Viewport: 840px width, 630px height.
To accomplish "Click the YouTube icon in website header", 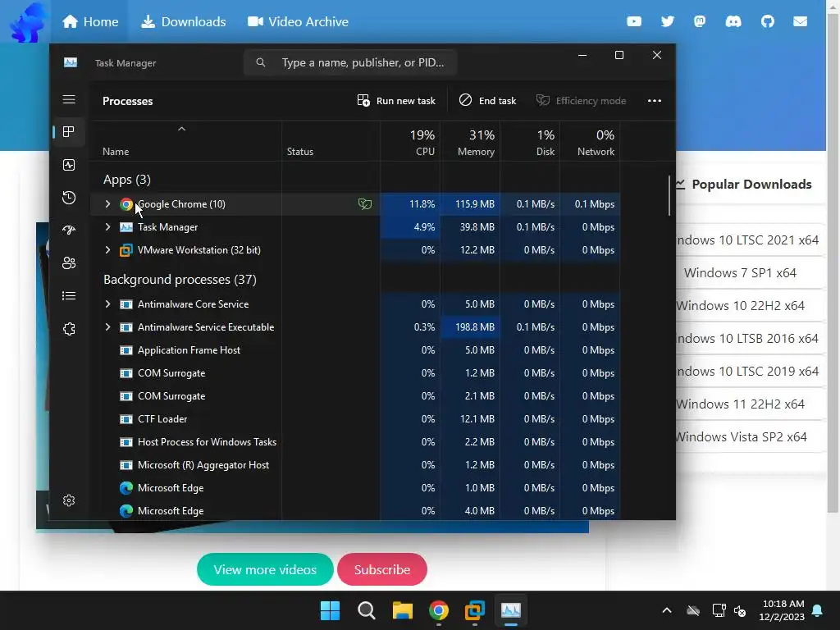I will pyautogui.click(x=634, y=21).
